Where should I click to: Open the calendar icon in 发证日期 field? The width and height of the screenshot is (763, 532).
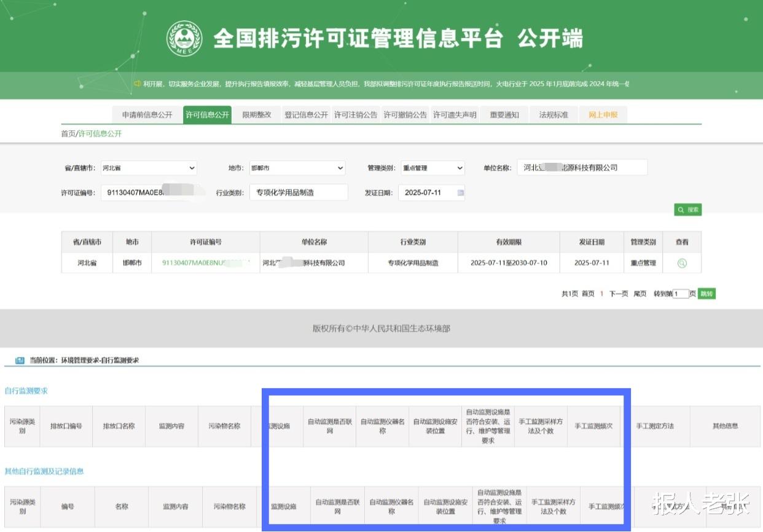(461, 192)
